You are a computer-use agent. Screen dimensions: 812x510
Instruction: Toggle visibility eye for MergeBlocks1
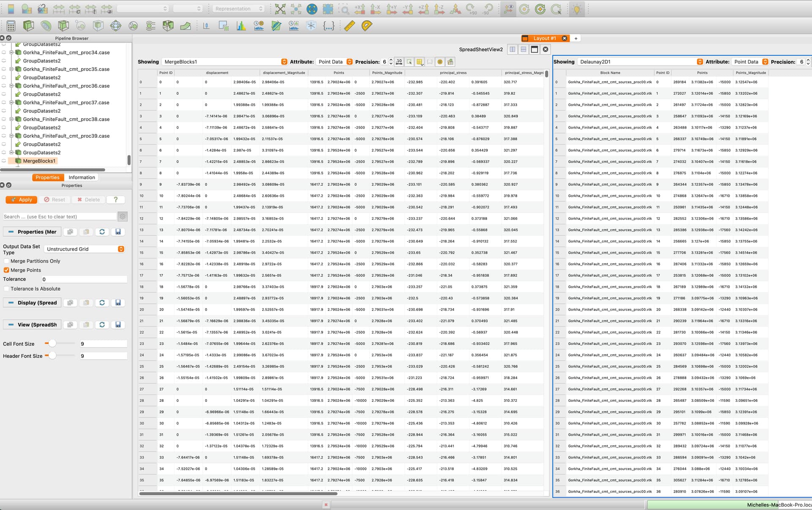pyautogui.click(x=4, y=161)
